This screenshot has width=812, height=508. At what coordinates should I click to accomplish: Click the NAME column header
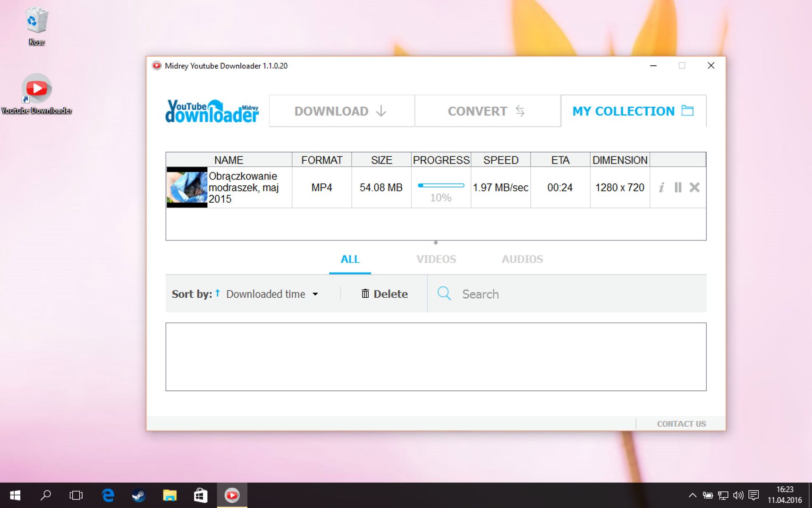[x=229, y=160]
